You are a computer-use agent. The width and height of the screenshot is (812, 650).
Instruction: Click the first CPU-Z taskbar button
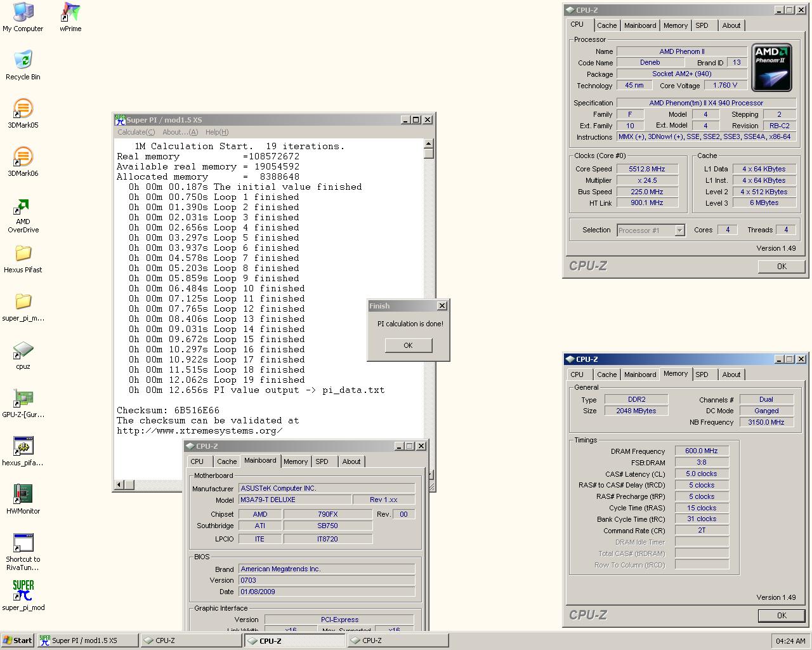192,640
